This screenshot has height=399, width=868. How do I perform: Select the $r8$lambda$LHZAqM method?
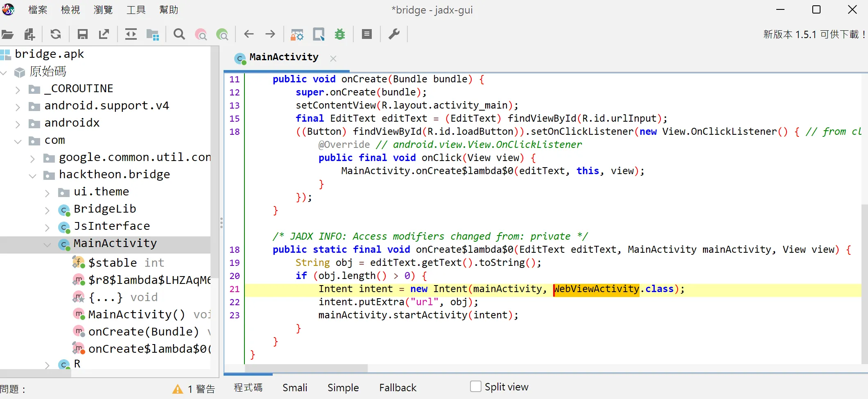149,280
